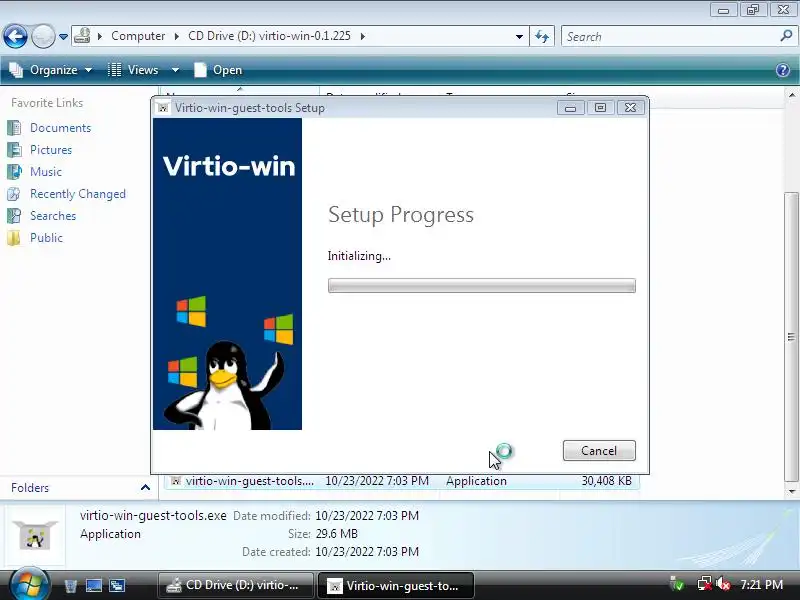The height and width of the screenshot is (600, 800).
Task: Click the blue Help question mark icon
Action: point(783,70)
